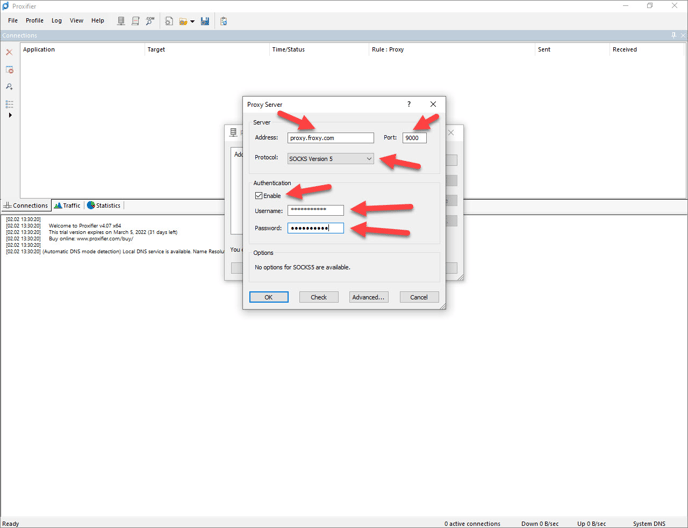Open the Proxification Rules toolbar icon

click(x=136, y=21)
